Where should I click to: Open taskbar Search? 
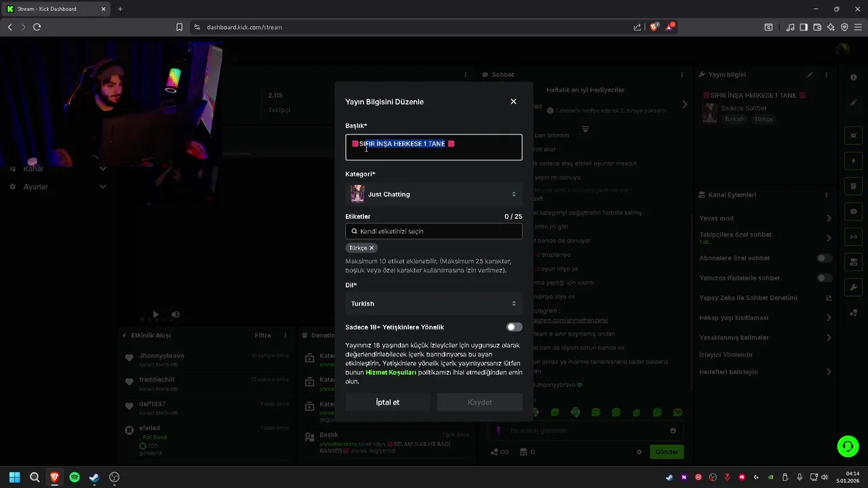(x=35, y=477)
